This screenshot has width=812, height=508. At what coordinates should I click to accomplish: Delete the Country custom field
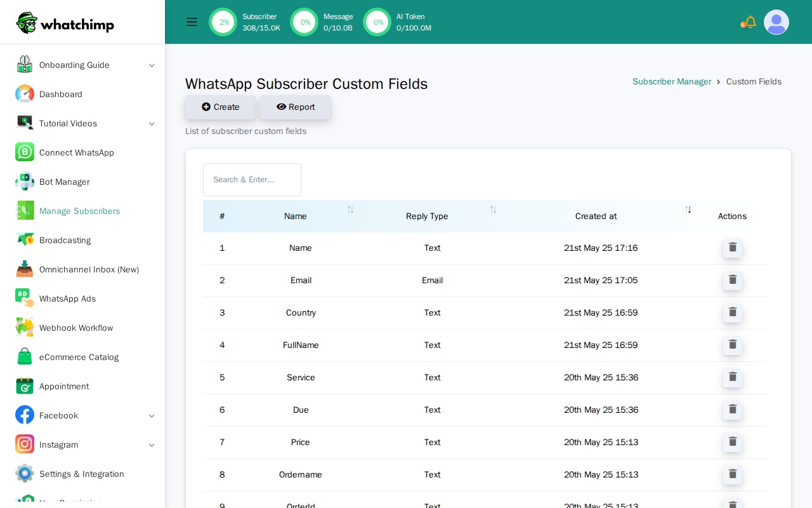click(x=733, y=312)
